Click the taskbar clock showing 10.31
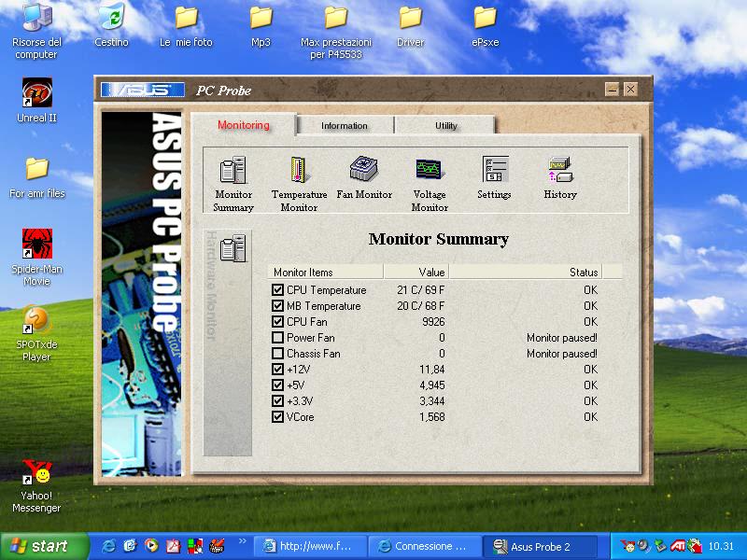 point(721,546)
